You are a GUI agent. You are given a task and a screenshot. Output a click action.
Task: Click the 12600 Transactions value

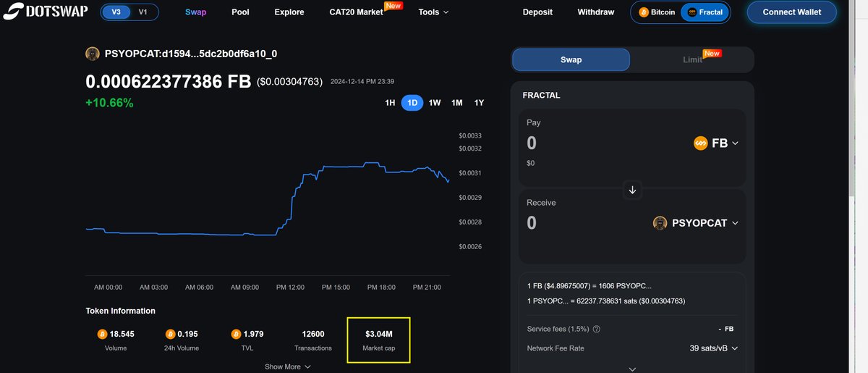pyautogui.click(x=313, y=334)
